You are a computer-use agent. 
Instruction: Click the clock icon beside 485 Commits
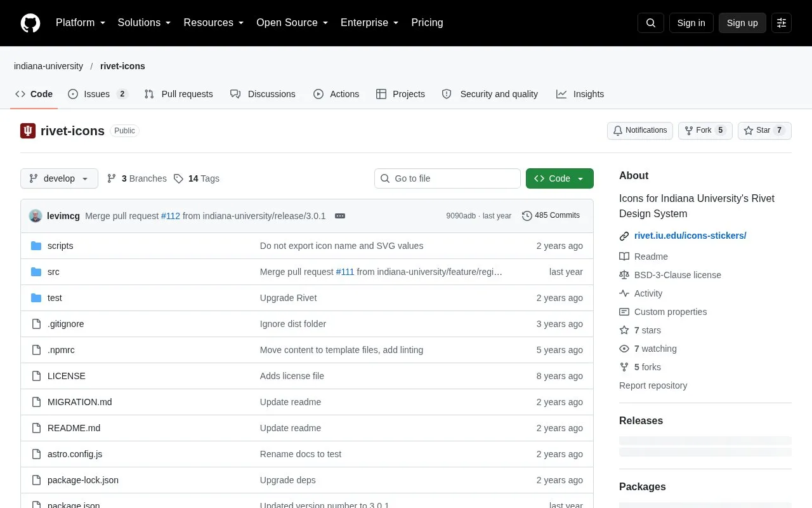tap(527, 216)
